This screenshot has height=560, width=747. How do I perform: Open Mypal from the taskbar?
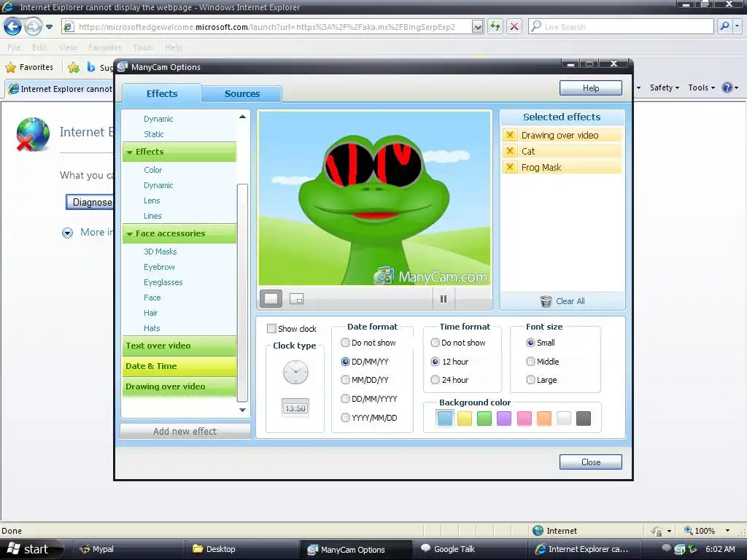[x=128, y=549]
